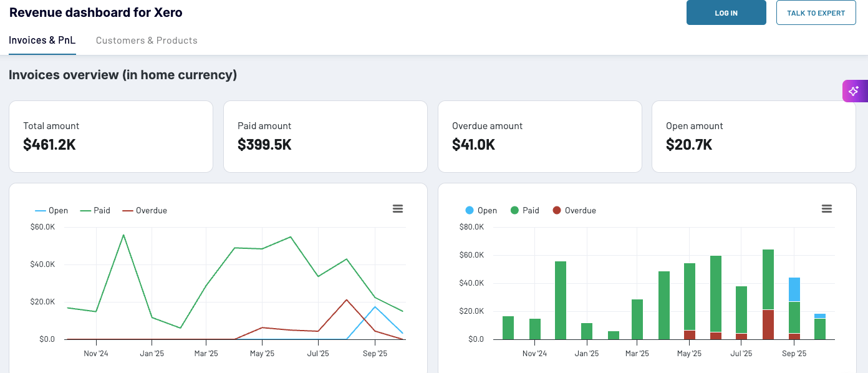Screen dimensions: 868x373
Task: Select the Total amount KPI card
Action: click(110, 136)
